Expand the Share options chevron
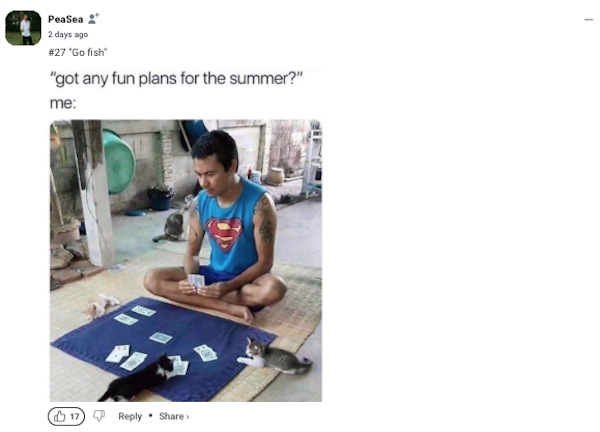 coord(187,417)
